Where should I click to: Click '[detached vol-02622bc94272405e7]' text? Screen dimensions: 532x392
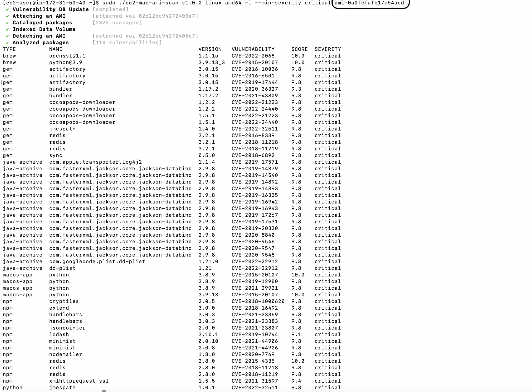(145, 36)
